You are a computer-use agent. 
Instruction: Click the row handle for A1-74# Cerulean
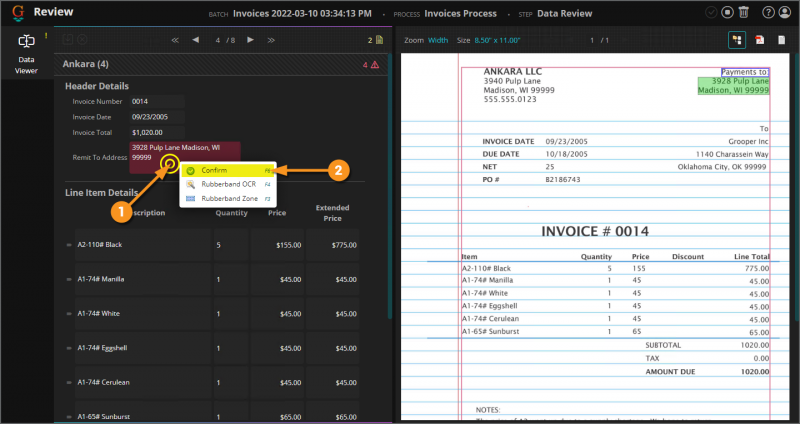[x=69, y=383]
